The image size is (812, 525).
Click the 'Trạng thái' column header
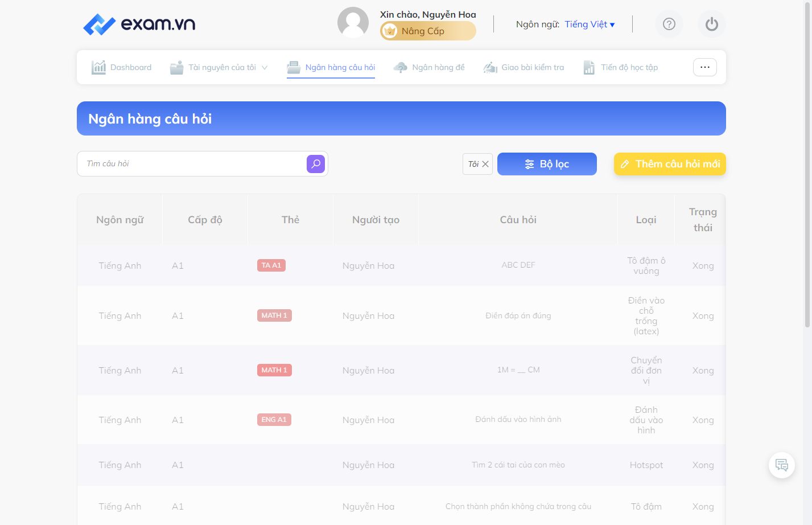click(703, 220)
